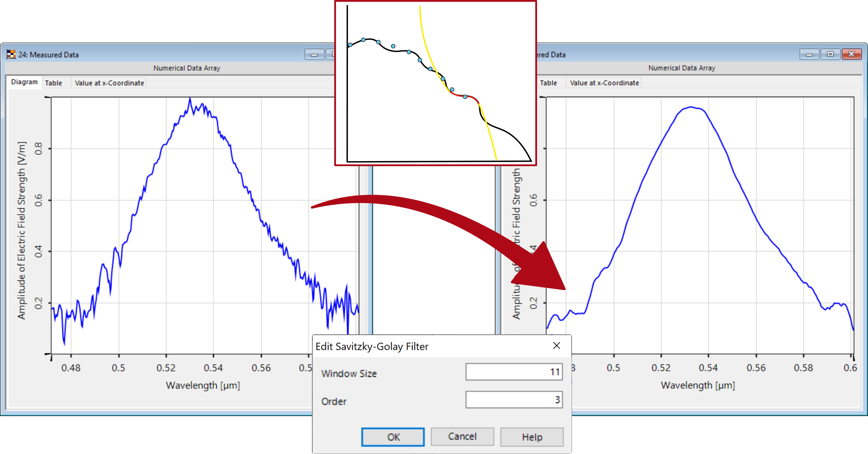
Task: Edit the Window Size value of 11
Action: [514, 372]
